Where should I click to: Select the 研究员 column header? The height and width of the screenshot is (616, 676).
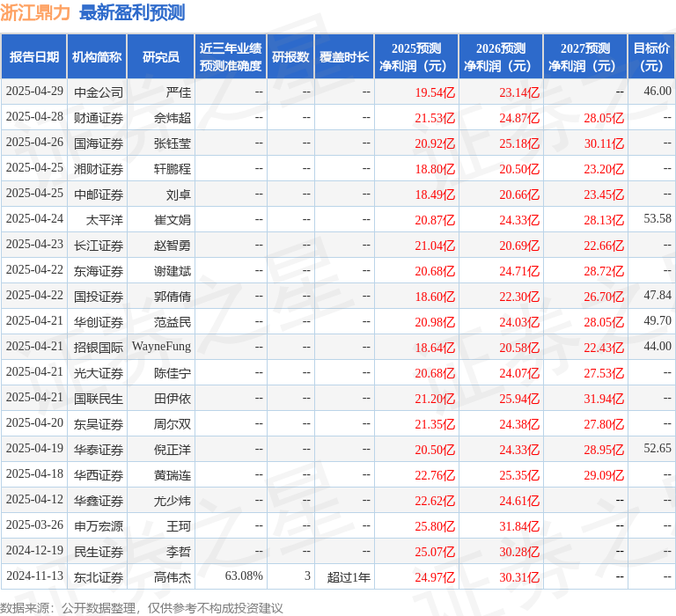[161, 57]
